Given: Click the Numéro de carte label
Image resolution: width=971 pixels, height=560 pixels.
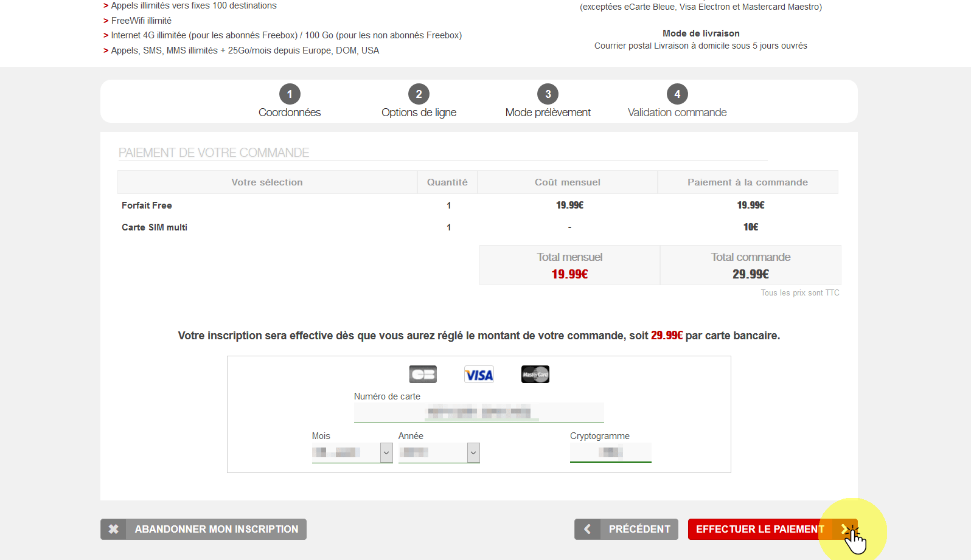Looking at the screenshot, I should click(x=387, y=396).
